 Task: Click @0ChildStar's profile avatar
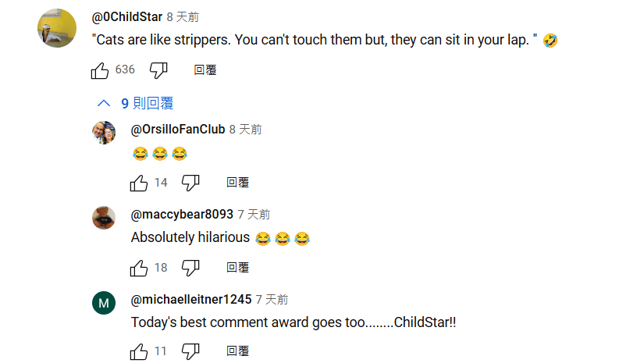(57, 28)
